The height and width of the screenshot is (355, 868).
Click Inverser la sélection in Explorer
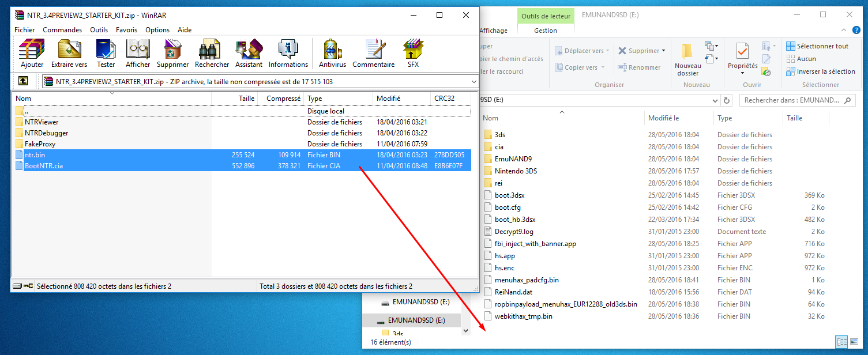pos(821,71)
